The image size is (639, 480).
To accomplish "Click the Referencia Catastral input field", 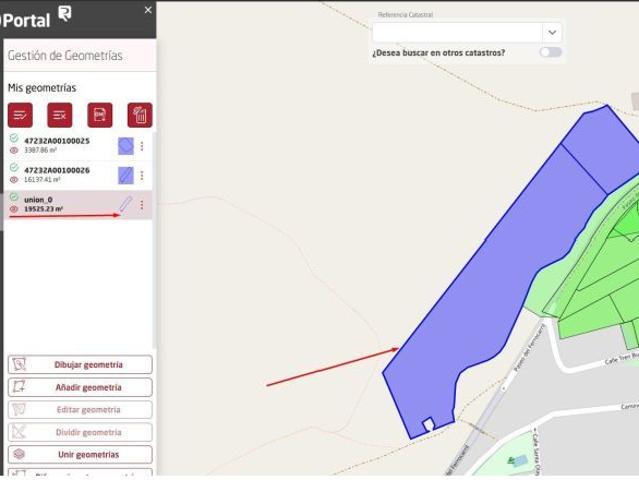I will click(456, 32).
